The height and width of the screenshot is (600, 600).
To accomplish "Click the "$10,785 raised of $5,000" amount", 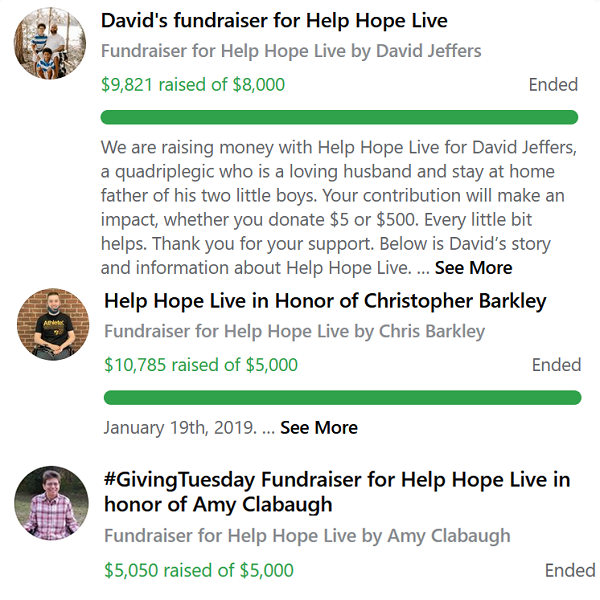I will click(201, 365).
